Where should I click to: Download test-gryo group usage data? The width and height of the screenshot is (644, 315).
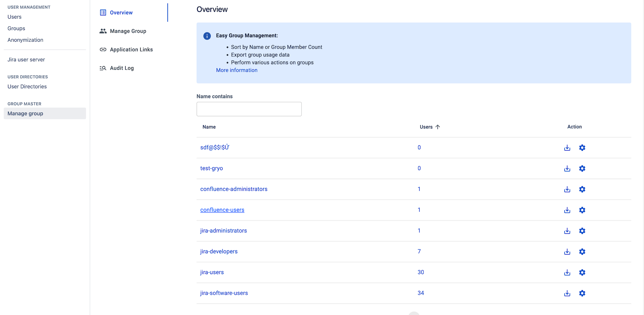(x=567, y=168)
